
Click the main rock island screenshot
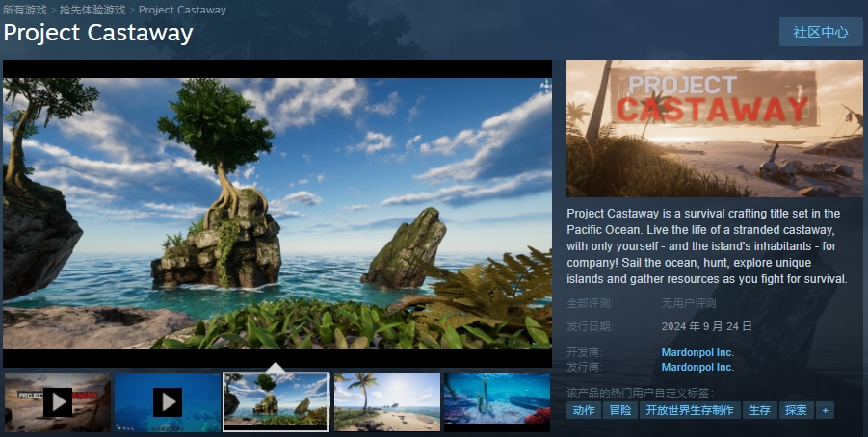click(x=277, y=214)
